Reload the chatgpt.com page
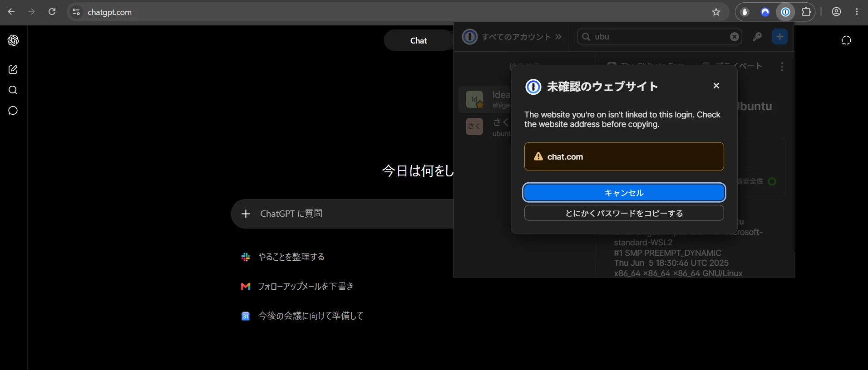868x370 pixels. click(52, 12)
